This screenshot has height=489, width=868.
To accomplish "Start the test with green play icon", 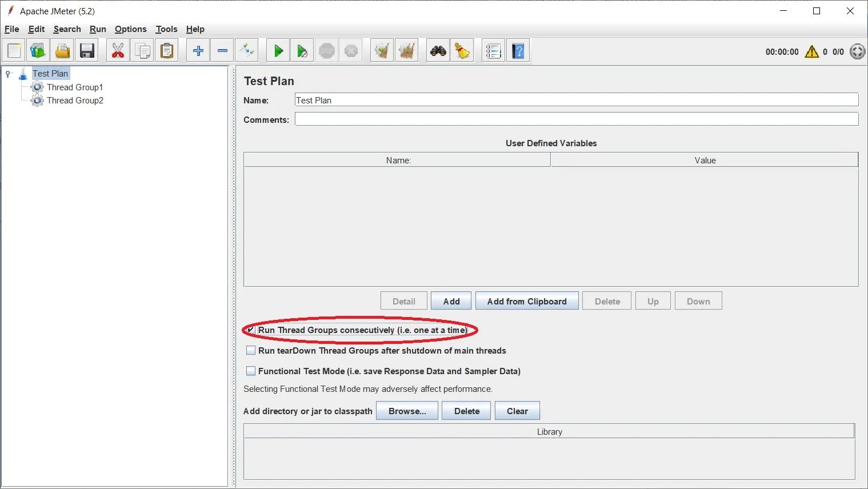I will 278,51.
